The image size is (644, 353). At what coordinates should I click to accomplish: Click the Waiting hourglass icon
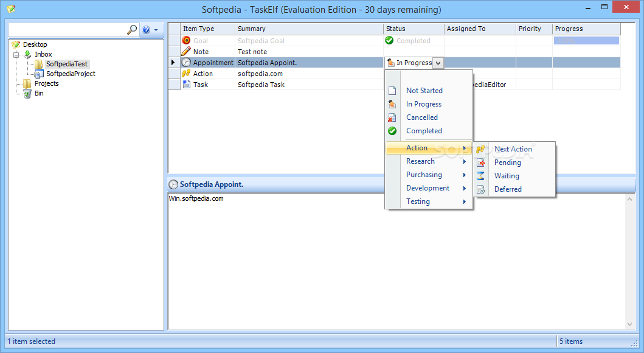(480, 176)
